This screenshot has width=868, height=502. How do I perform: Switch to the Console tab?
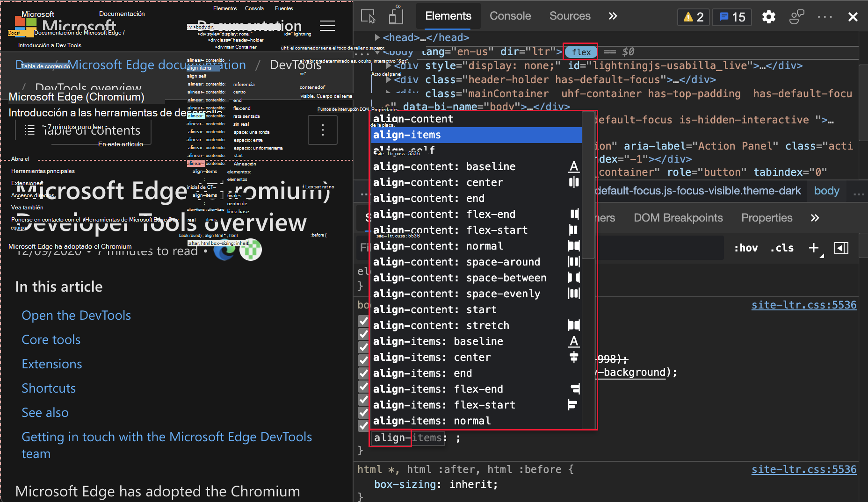tap(510, 15)
